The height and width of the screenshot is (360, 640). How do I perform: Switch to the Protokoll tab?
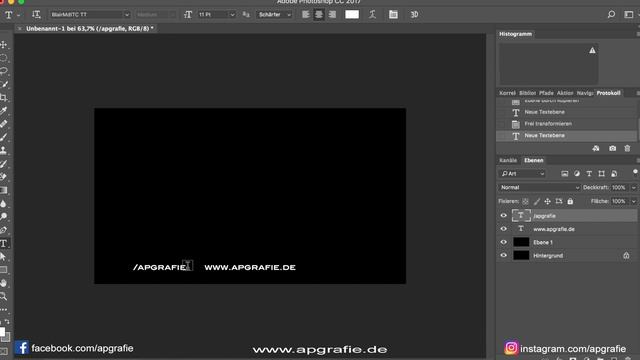point(609,93)
